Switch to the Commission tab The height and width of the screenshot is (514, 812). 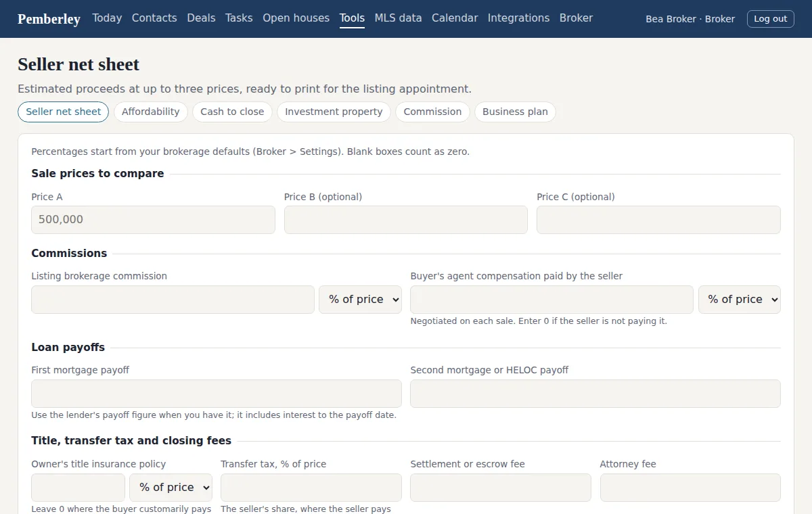tap(432, 112)
